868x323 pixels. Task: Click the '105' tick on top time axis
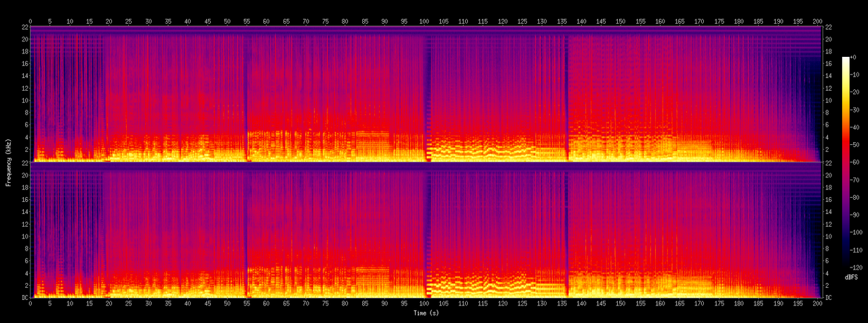[x=443, y=22]
